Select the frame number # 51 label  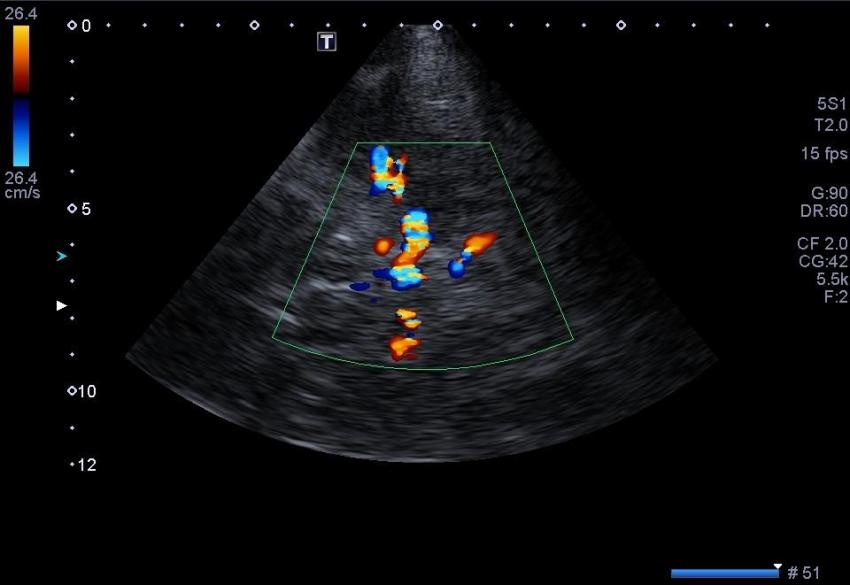click(x=804, y=573)
